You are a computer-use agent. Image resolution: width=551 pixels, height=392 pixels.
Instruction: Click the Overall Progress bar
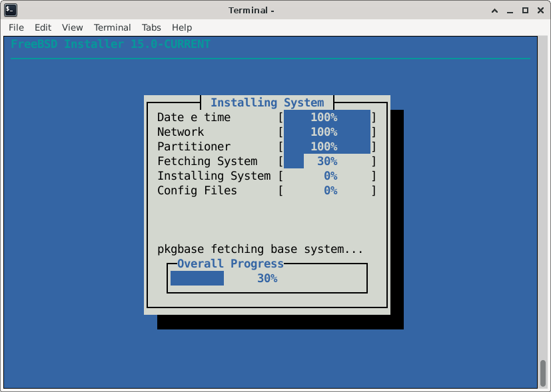coord(267,278)
